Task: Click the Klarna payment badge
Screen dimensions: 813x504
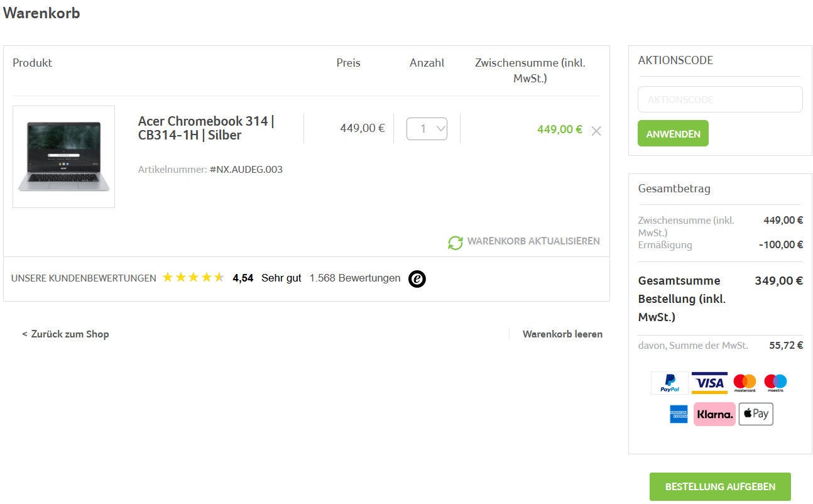Action: pyautogui.click(x=714, y=414)
